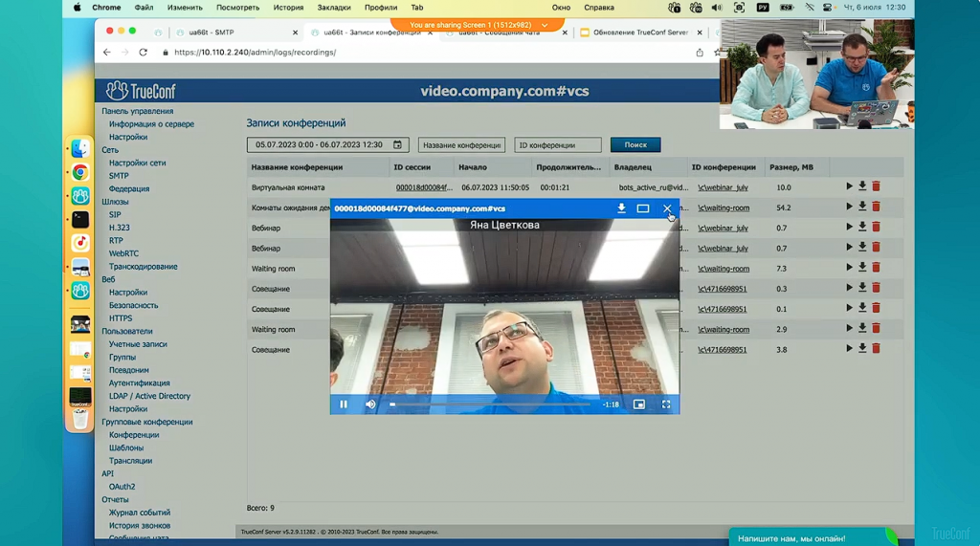Switch to Обновление TrueConf Server tab
Image resolution: width=980 pixels, height=546 pixels.
640,33
